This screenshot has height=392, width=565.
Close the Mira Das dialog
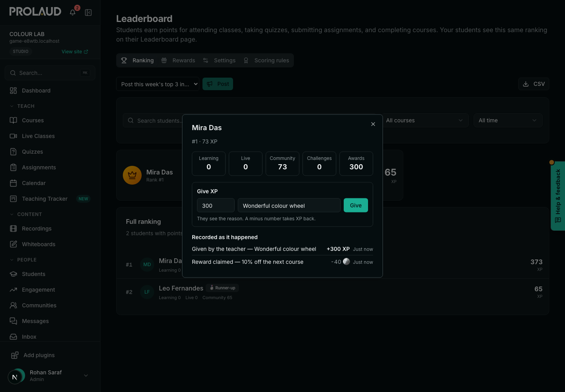coord(373,124)
